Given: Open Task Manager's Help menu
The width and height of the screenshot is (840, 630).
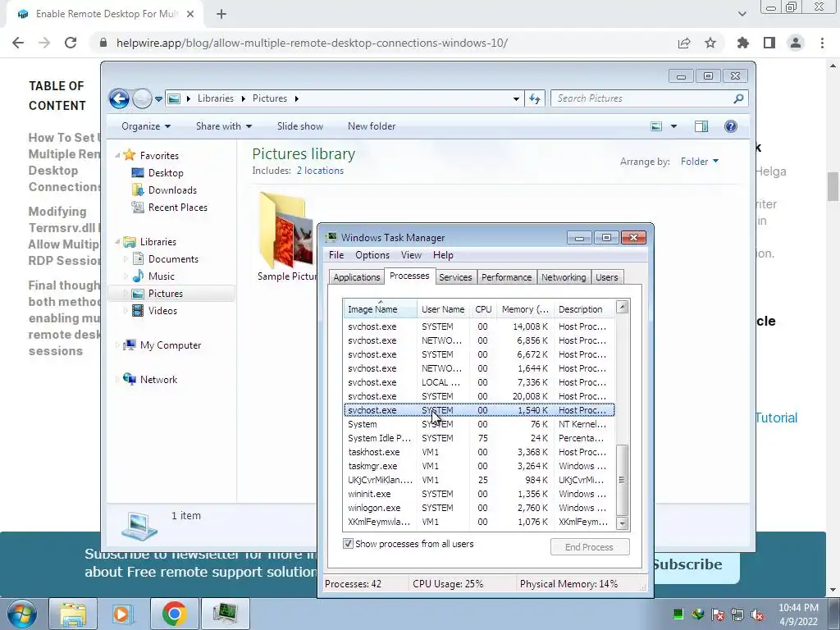Looking at the screenshot, I should pos(443,256).
